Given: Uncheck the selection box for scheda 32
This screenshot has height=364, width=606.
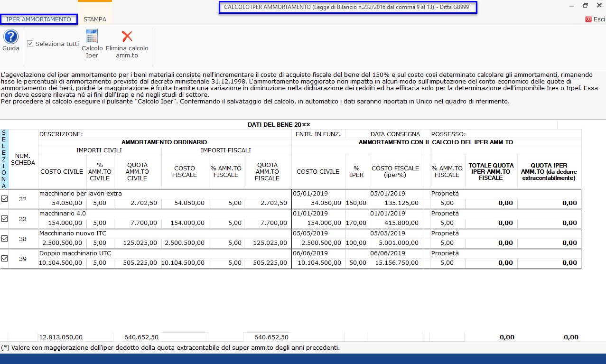Looking at the screenshot, I should pos(5,199).
